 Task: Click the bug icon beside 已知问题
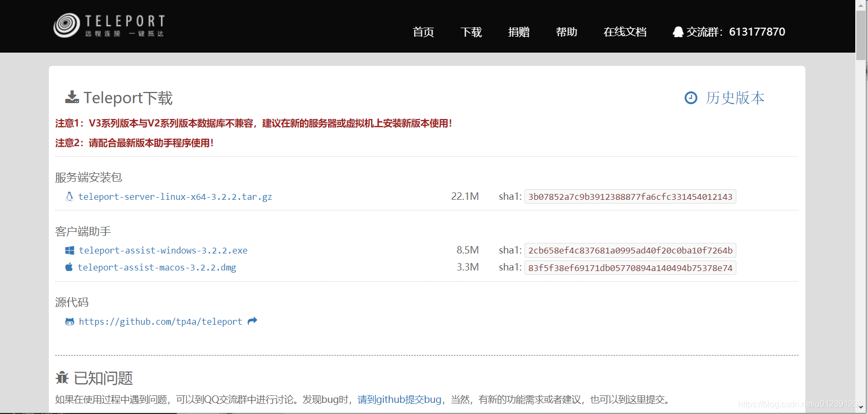click(x=62, y=378)
